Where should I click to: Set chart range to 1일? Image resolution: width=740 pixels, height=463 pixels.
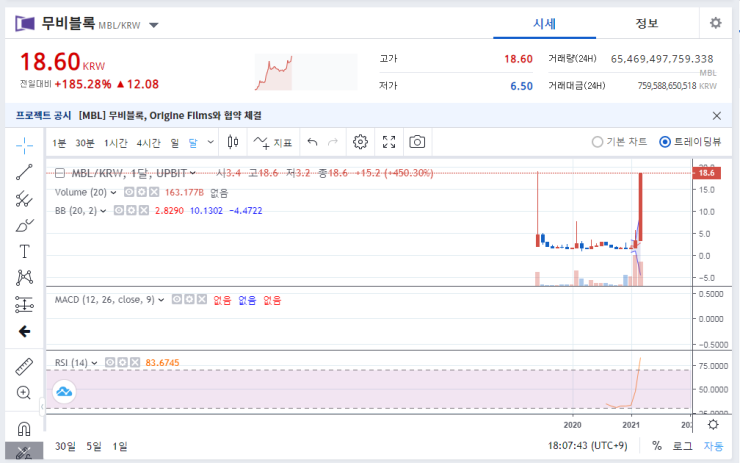click(x=120, y=446)
